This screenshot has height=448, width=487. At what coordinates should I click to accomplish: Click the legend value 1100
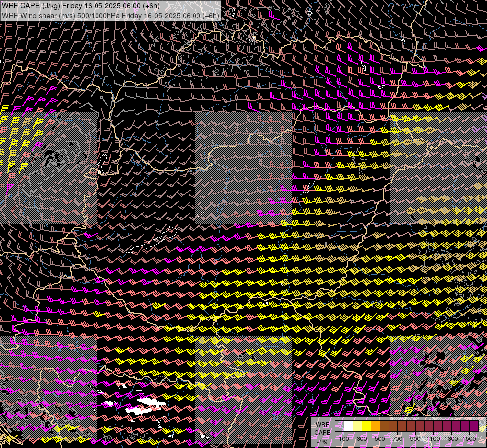pos(433,439)
